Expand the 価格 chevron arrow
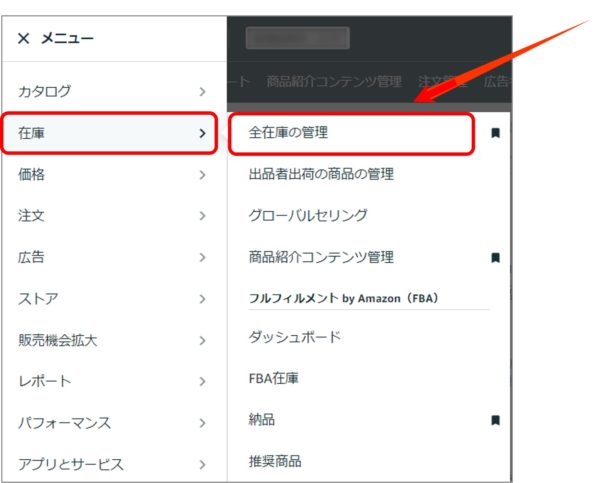Screen dimensions: 600x483 point(202,175)
